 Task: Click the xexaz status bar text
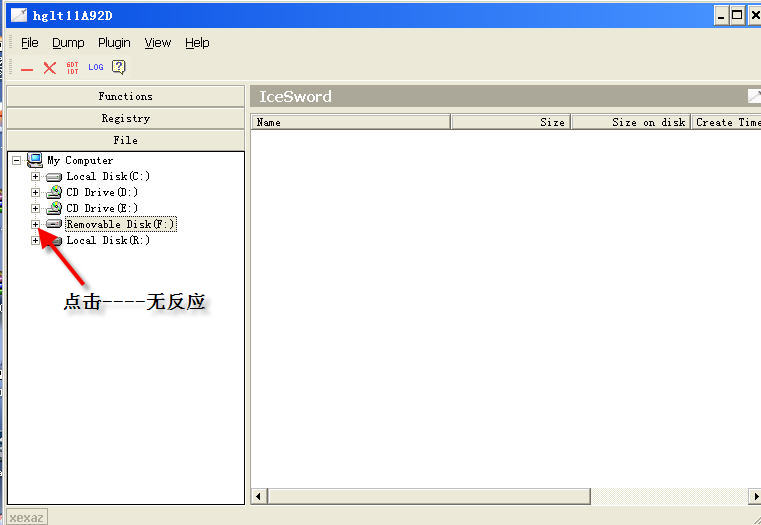coord(27,518)
